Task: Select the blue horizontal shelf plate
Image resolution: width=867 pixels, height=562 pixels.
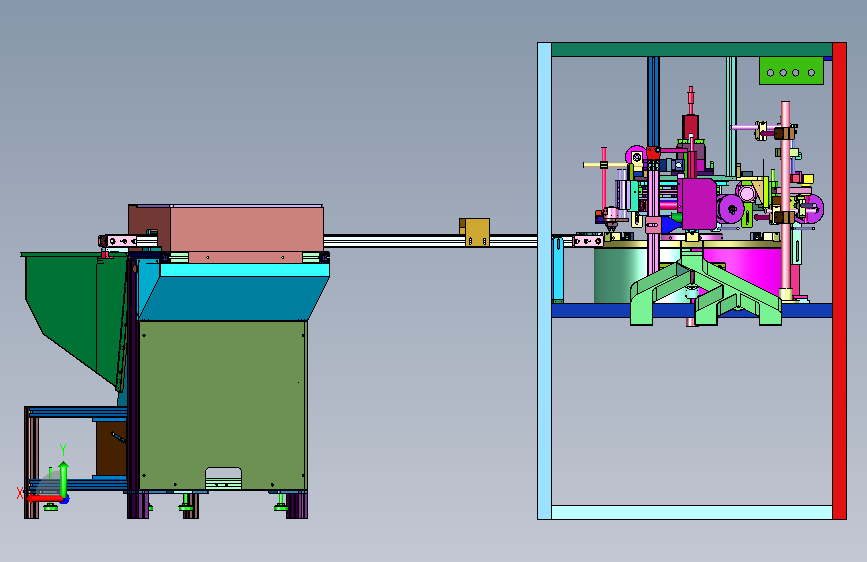Action: pos(591,310)
